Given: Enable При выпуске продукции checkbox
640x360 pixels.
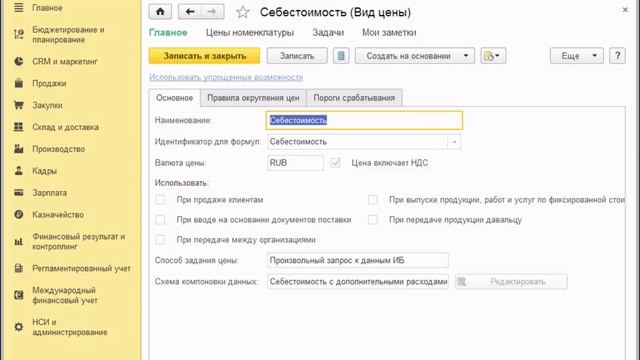Looking at the screenshot, I should 373,200.
